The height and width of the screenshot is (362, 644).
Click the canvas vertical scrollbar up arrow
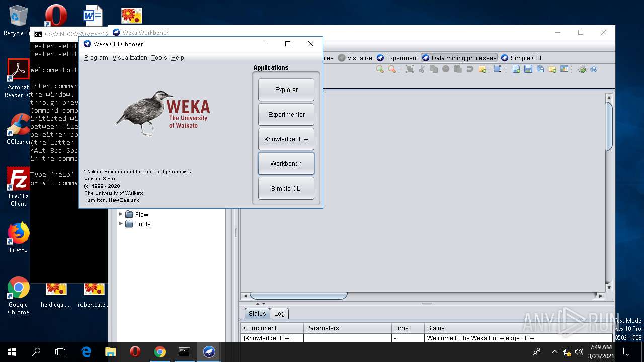(609, 98)
